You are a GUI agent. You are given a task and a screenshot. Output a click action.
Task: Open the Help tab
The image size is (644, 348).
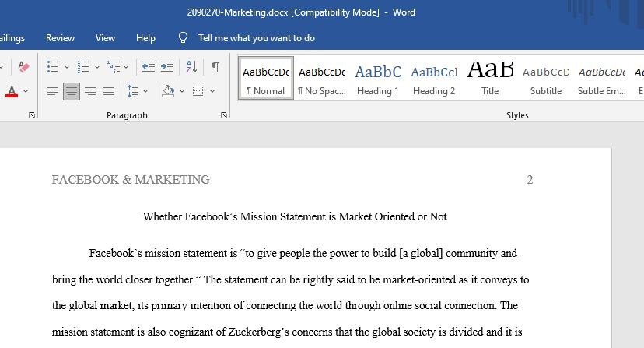(x=145, y=38)
